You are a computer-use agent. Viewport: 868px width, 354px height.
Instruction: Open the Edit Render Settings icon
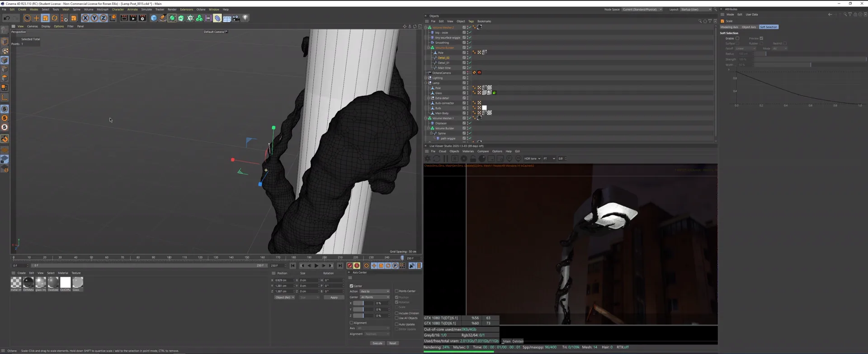click(142, 18)
